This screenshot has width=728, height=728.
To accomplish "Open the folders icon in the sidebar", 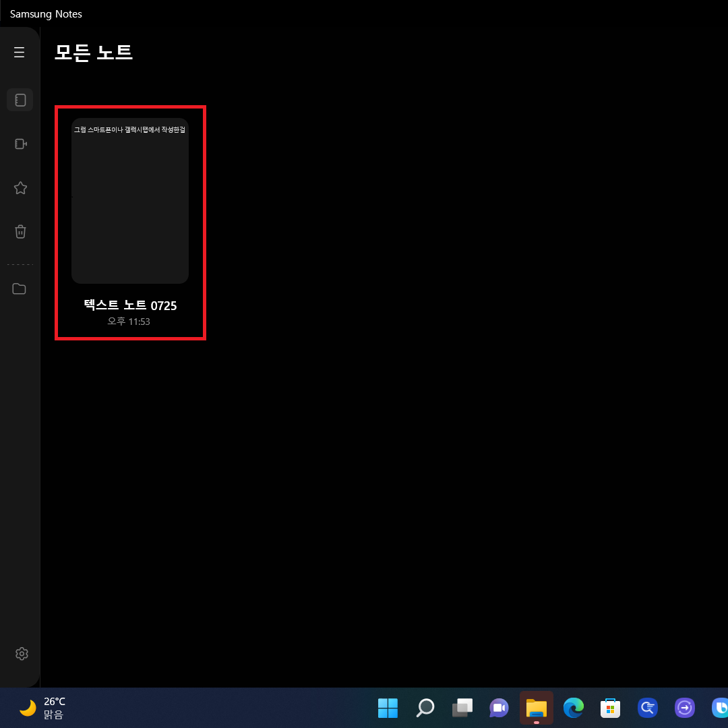I will (x=19, y=289).
